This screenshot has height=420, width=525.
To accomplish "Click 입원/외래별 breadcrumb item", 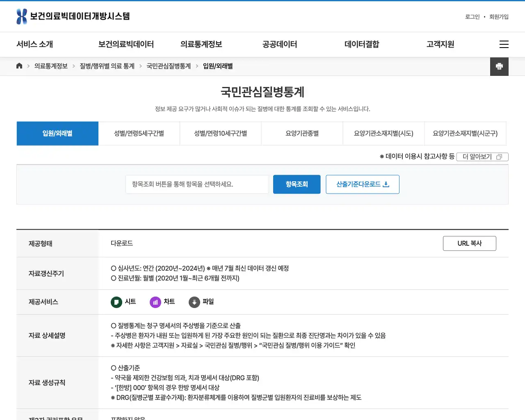I will tap(218, 66).
